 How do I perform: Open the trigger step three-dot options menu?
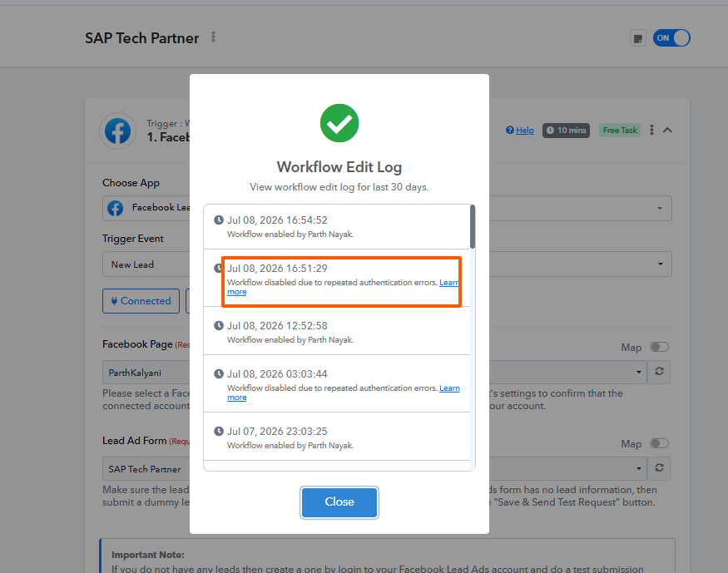pos(651,131)
